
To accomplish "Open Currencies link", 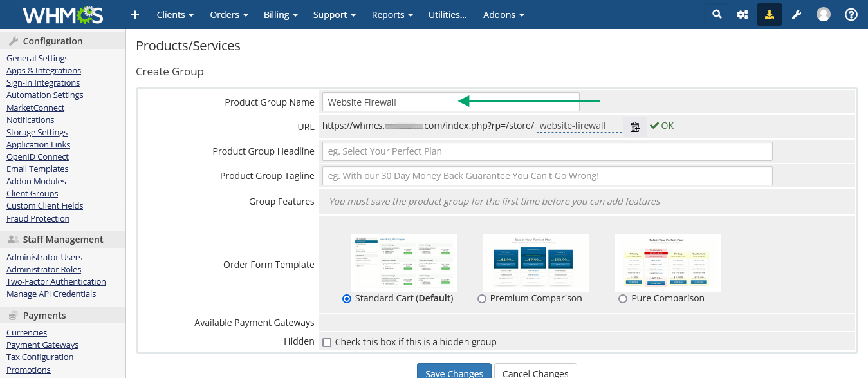I will [x=26, y=332].
